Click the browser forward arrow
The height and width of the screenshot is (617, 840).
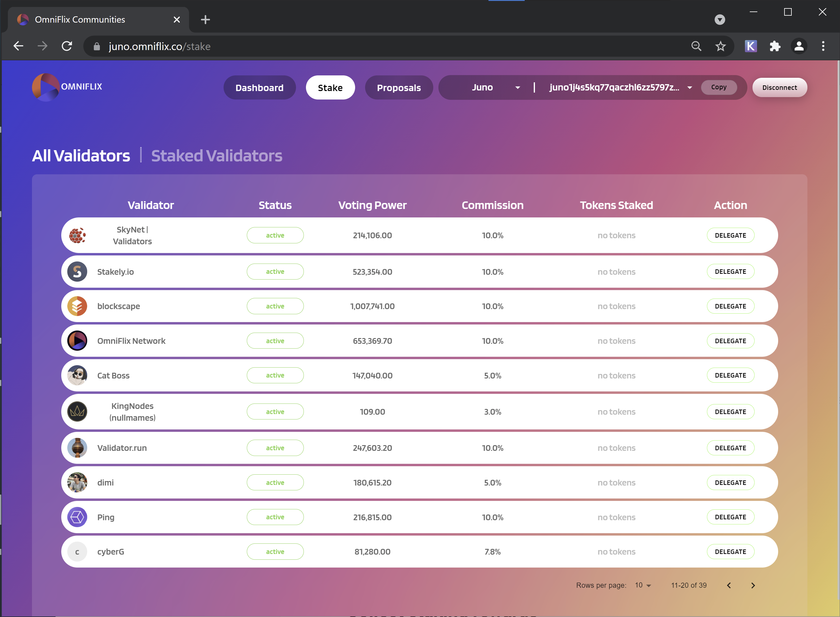tap(43, 46)
